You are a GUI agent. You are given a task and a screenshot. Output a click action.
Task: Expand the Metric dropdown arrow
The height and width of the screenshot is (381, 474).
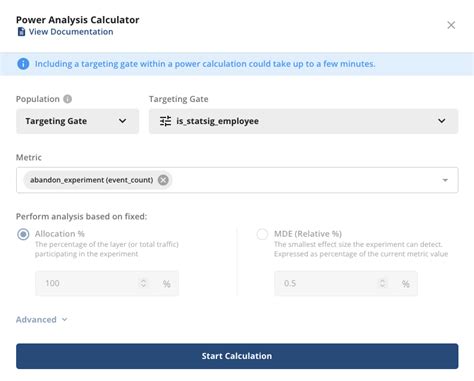445,180
